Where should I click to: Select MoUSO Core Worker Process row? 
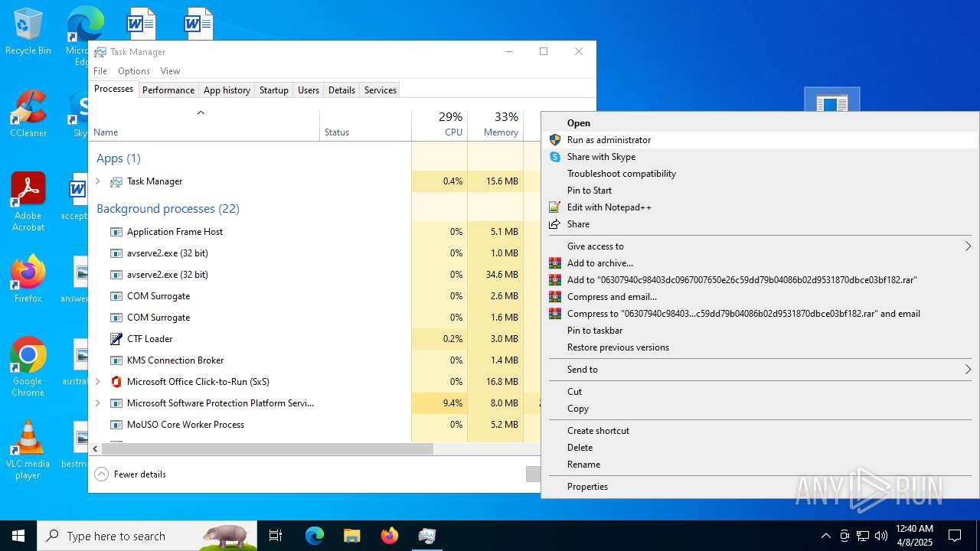point(315,425)
